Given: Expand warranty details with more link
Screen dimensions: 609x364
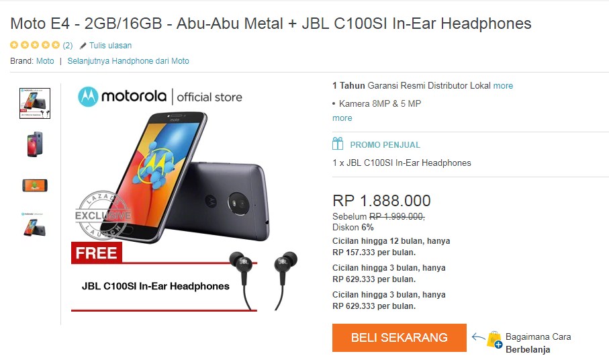Looking at the screenshot, I should click(x=503, y=86).
